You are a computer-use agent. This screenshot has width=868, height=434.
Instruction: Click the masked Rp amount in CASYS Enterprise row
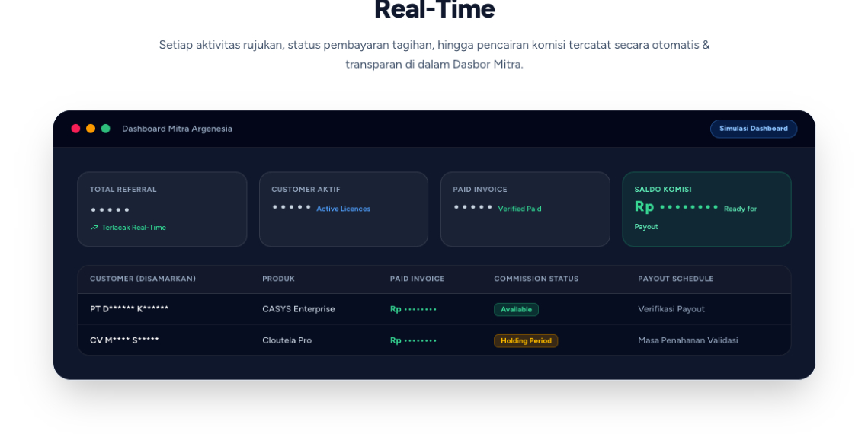pos(414,309)
